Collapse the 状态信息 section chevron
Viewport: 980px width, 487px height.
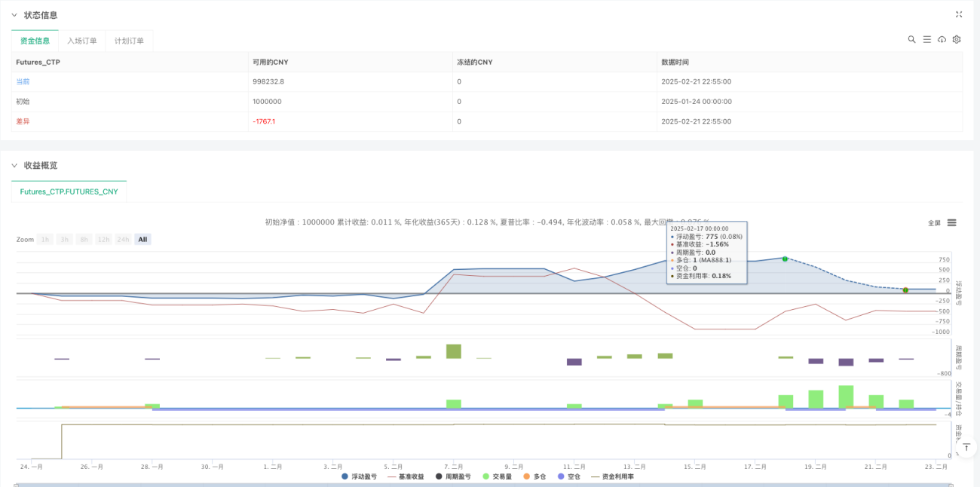[14, 15]
